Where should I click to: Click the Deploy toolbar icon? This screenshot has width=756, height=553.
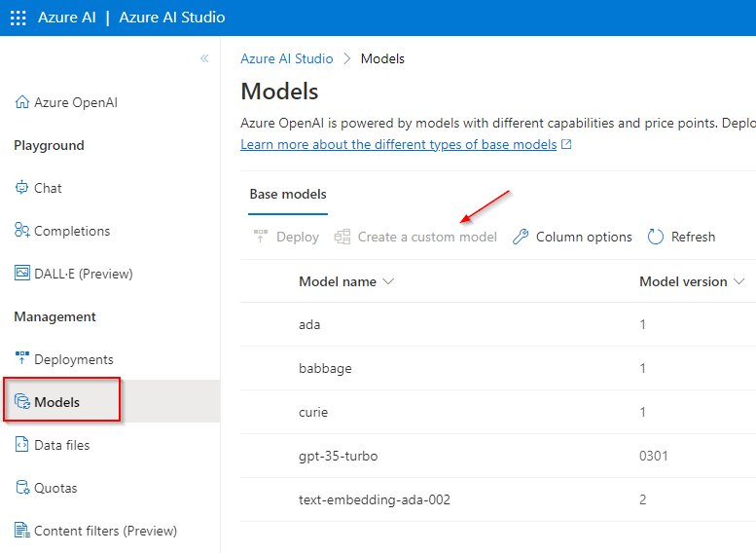click(x=261, y=237)
